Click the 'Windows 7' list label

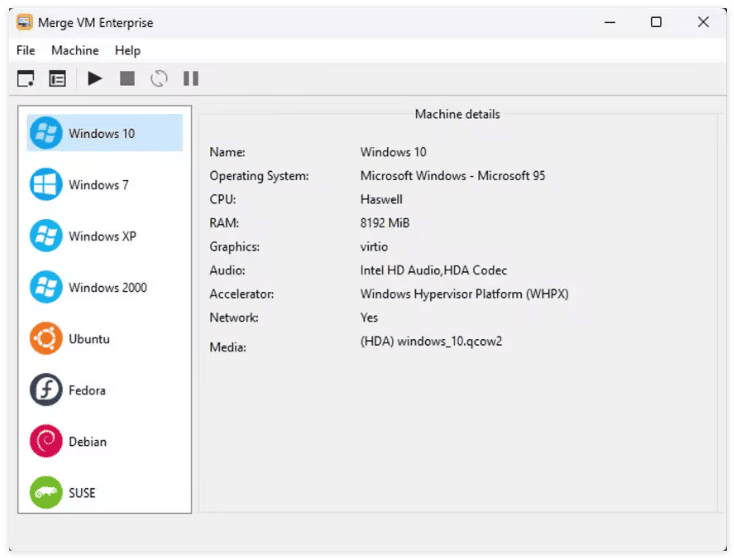tap(98, 185)
